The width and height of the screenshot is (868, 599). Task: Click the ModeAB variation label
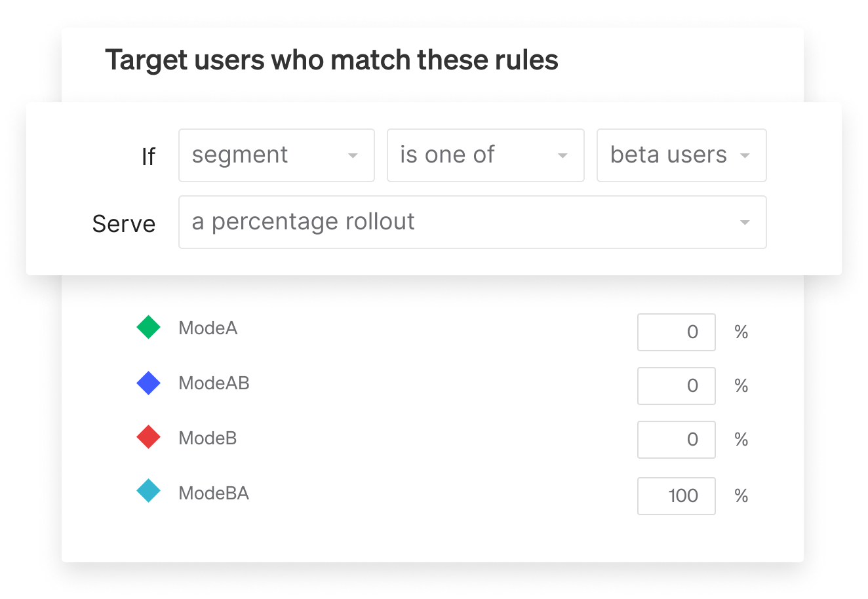coord(214,383)
